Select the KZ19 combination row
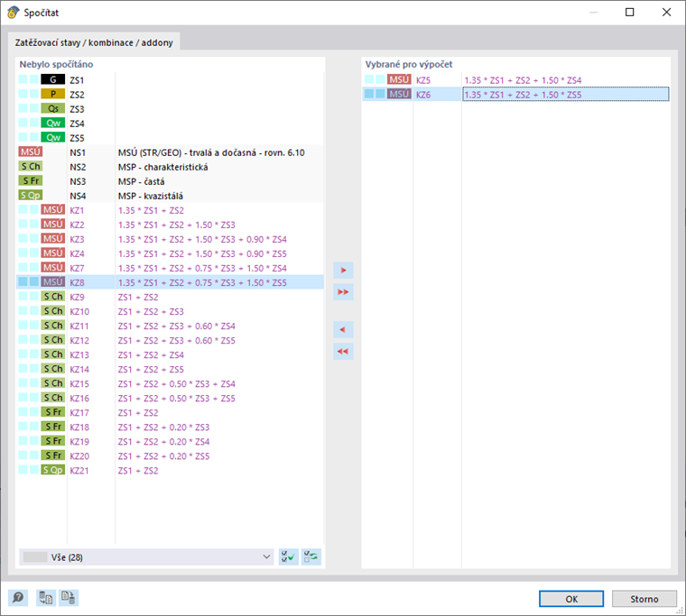This screenshot has height=616, width=686. tap(171, 441)
